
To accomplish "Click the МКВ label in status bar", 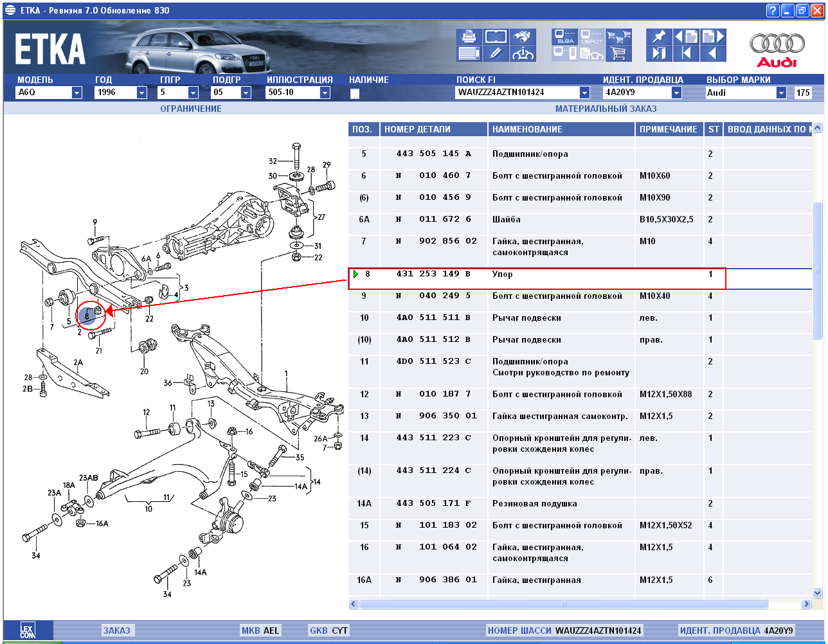I will 250,631.
